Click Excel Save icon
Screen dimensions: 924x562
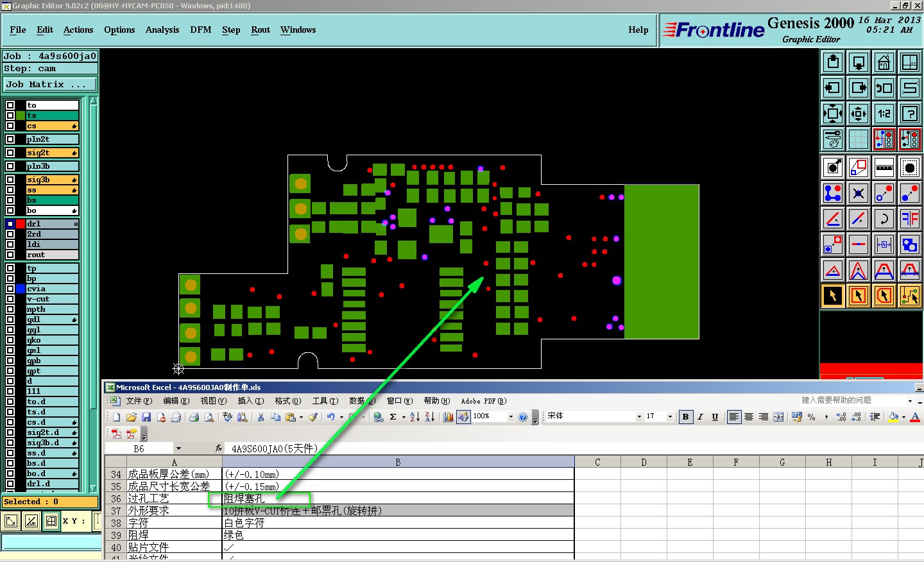[x=146, y=417]
